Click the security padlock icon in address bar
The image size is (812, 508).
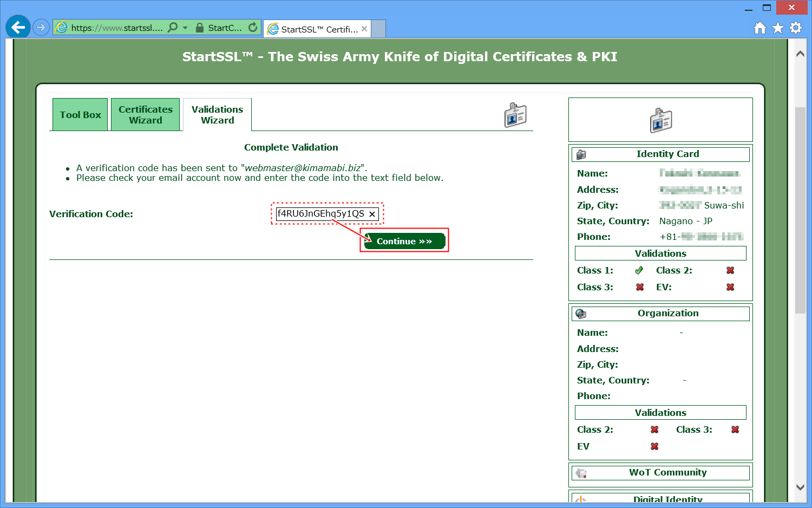pyautogui.click(x=200, y=28)
